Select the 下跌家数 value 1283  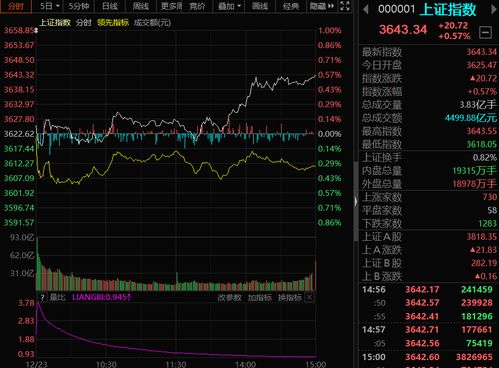[488, 223]
